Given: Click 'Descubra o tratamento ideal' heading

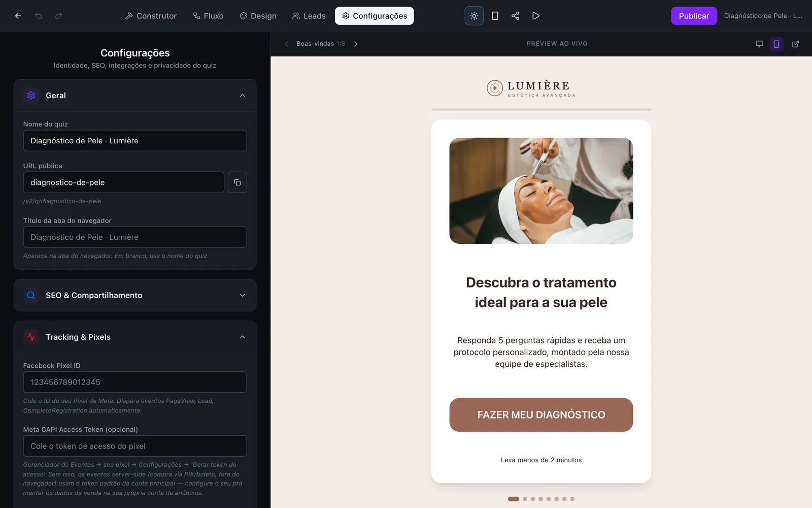Looking at the screenshot, I should (541, 292).
